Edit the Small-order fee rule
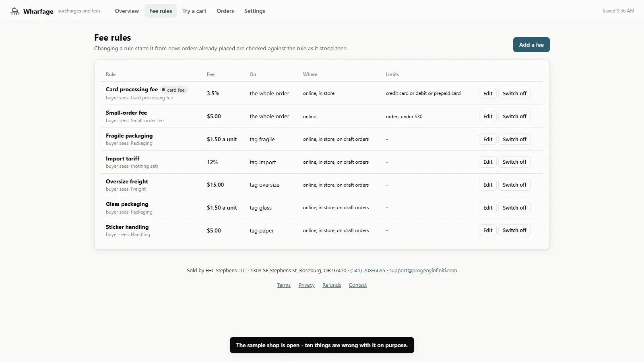 [x=488, y=116]
